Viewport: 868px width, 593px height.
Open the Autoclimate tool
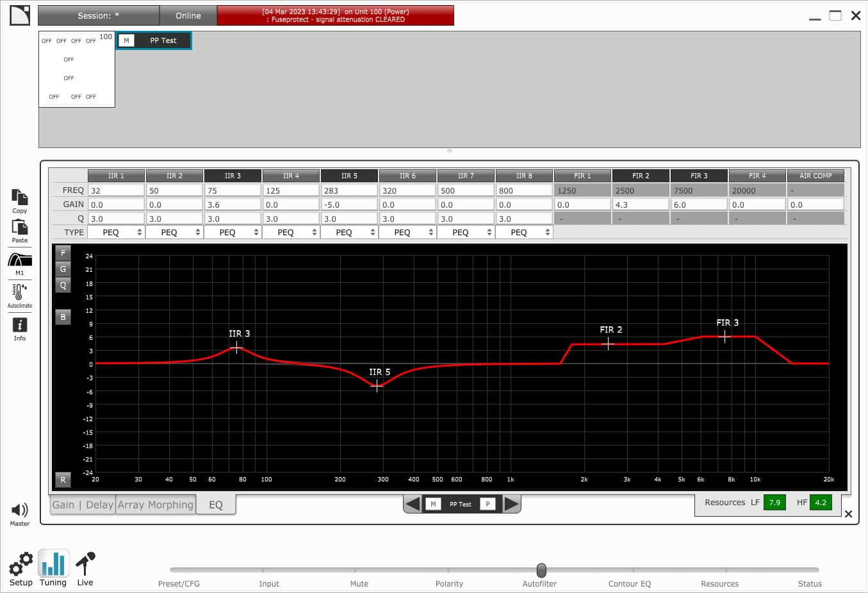20,292
